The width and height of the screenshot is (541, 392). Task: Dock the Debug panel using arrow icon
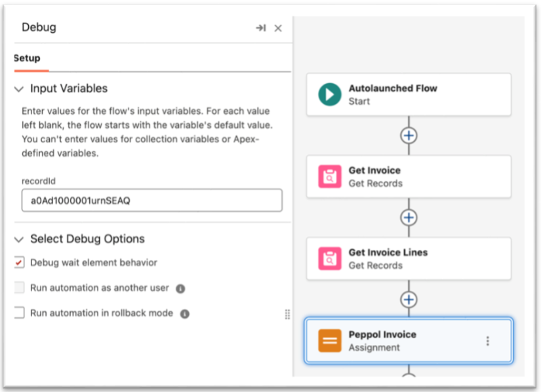click(260, 28)
